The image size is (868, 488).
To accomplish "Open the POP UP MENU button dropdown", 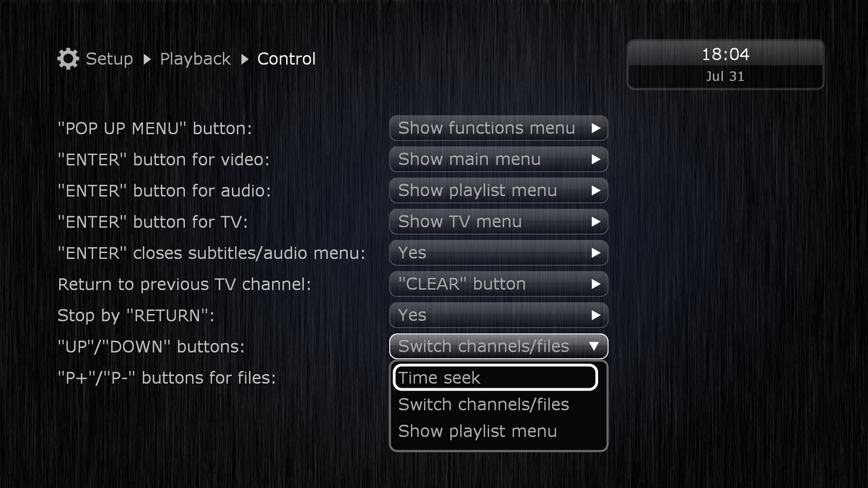I will [x=498, y=128].
